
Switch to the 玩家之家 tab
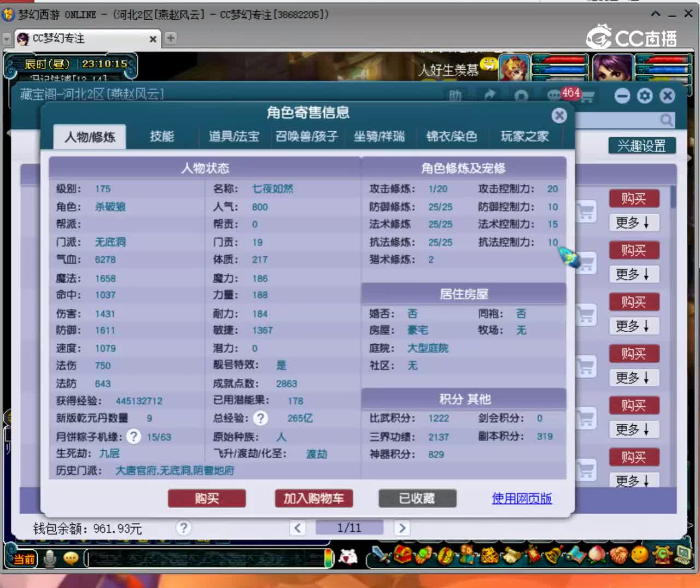pyautogui.click(x=524, y=136)
